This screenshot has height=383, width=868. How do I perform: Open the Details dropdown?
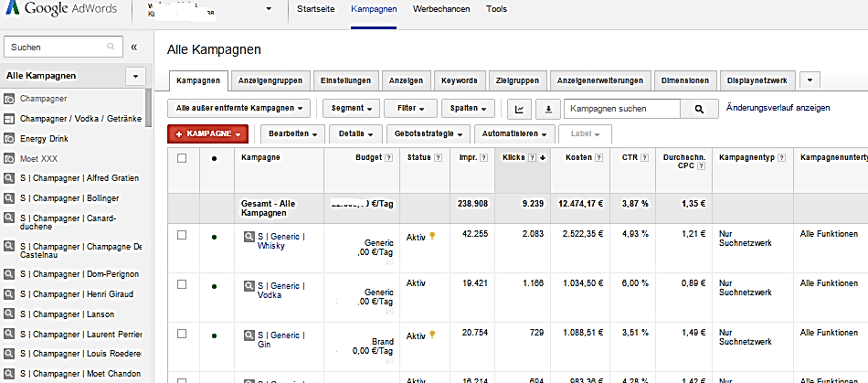[355, 134]
